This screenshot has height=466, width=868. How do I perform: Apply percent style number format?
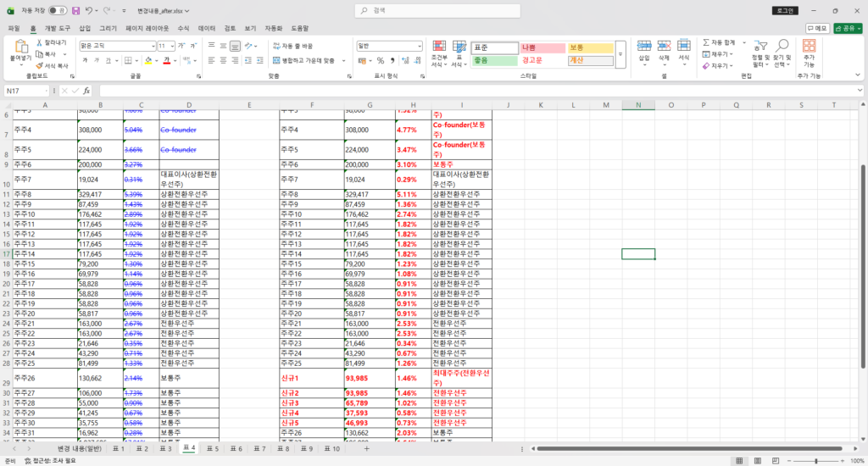[381, 60]
